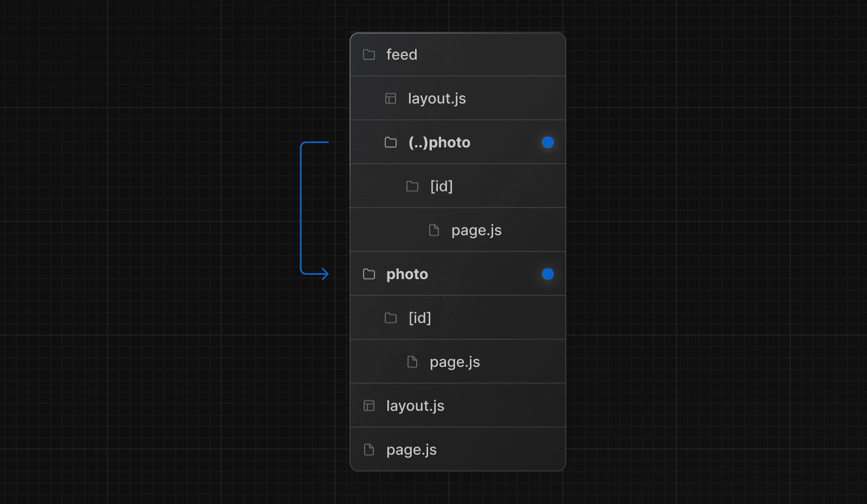Select the bold photo folder name
The height and width of the screenshot is (504, 867).
407,274
